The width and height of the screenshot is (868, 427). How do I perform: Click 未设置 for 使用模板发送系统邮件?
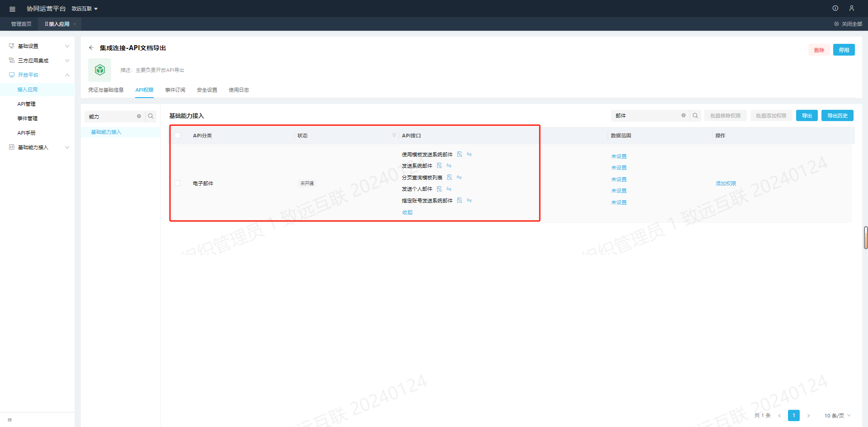tap(619, 156)
